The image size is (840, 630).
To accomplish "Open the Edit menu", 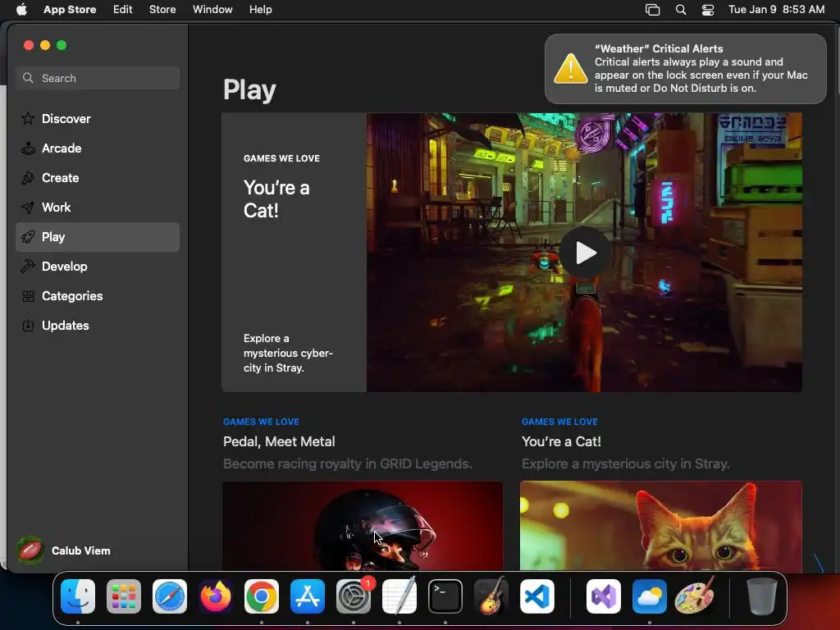I will 123,9.
